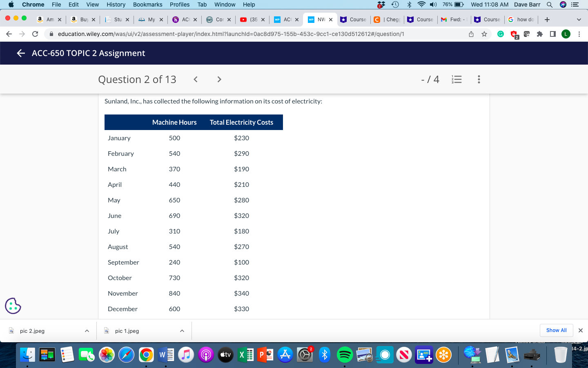Open the pic 1.jpeg downloaded file
Image resolution: width=588 pixels, height=368 pixels.
click(127, 331)
